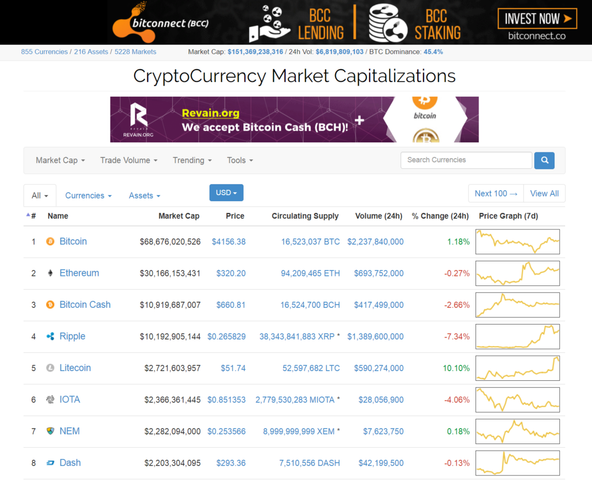Screen dimensions: 592x480
Task: Open the 855 Currencies link
Action: pos(44,52)
